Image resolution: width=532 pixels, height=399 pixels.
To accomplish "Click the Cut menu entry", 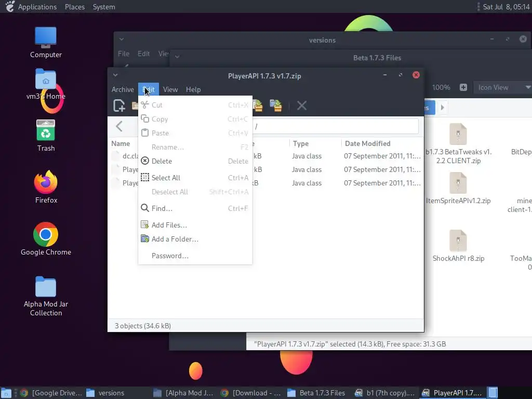I will click(x=195, y=105).
